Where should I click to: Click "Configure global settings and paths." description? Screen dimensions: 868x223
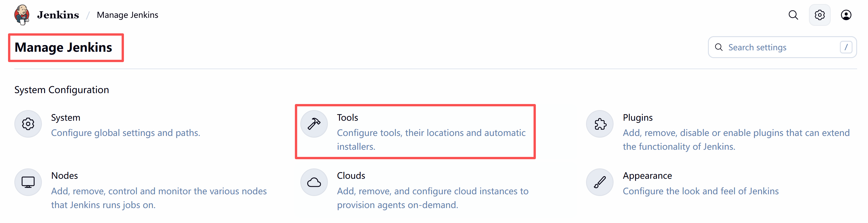126,133
